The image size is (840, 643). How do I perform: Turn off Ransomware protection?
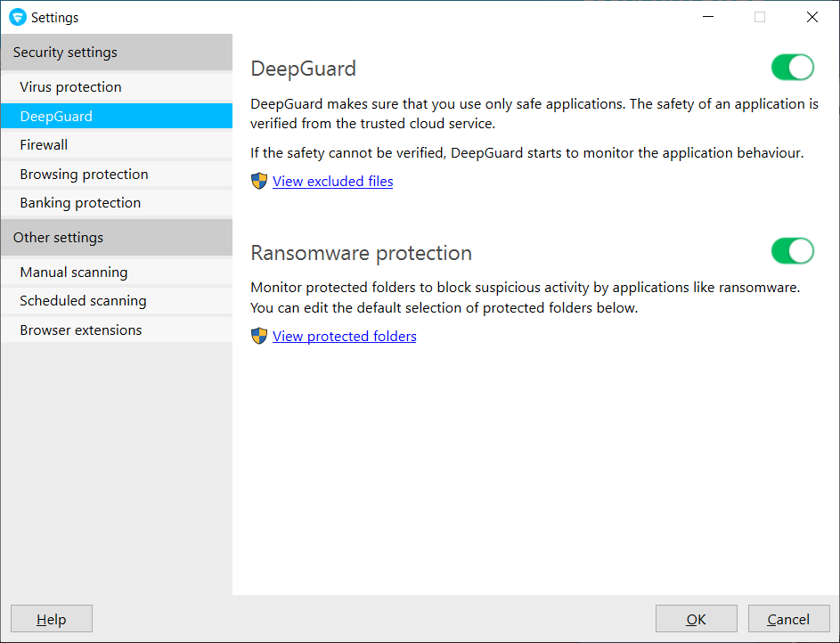pos(792,250)
